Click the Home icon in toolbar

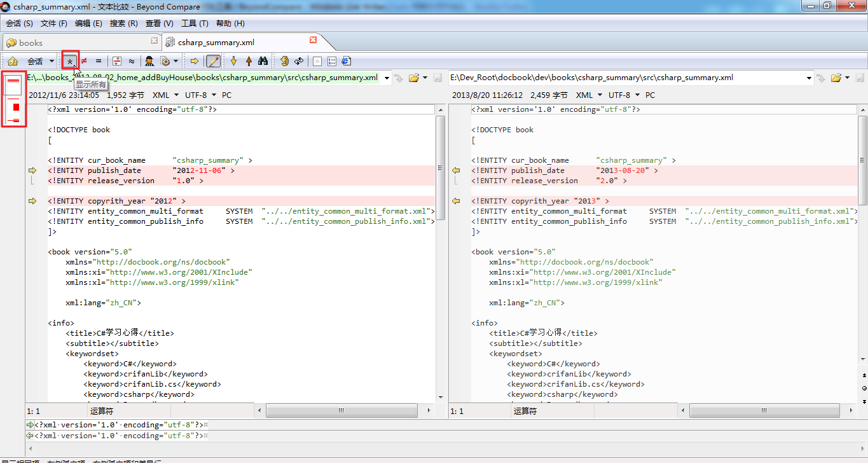(13, 61)
